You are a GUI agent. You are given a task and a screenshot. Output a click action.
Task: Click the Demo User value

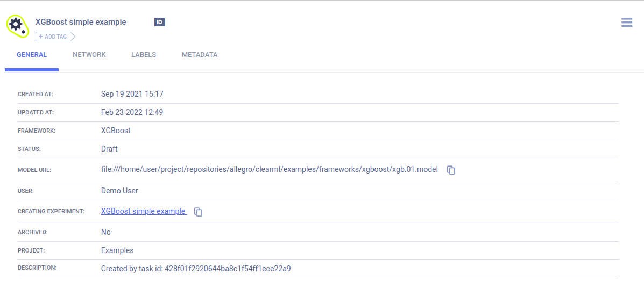coord(119,191)
